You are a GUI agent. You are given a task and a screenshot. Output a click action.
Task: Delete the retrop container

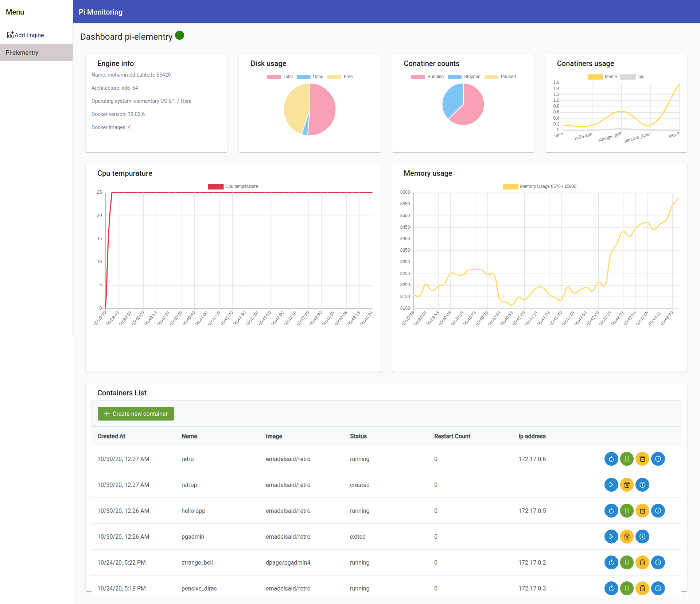[627, 485]
